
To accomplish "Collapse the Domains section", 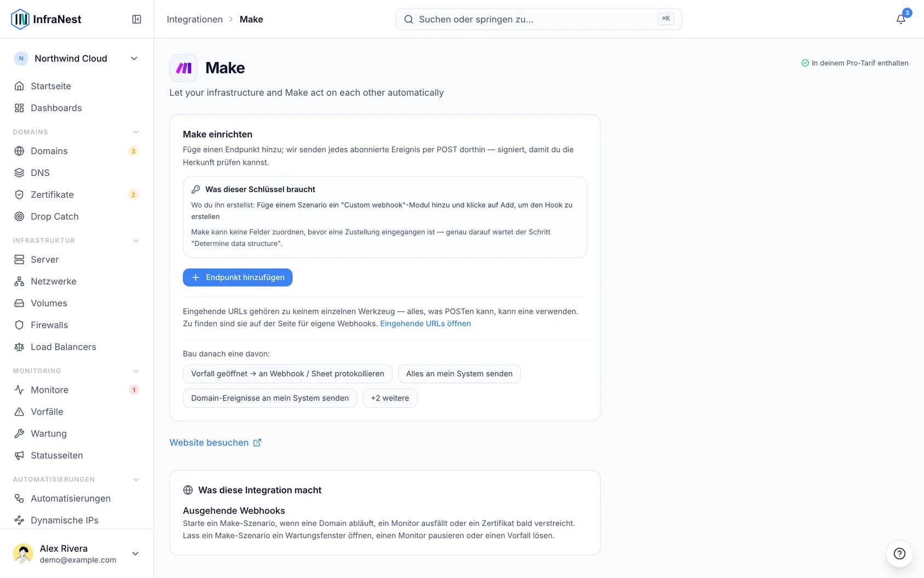I will (136, 132).
